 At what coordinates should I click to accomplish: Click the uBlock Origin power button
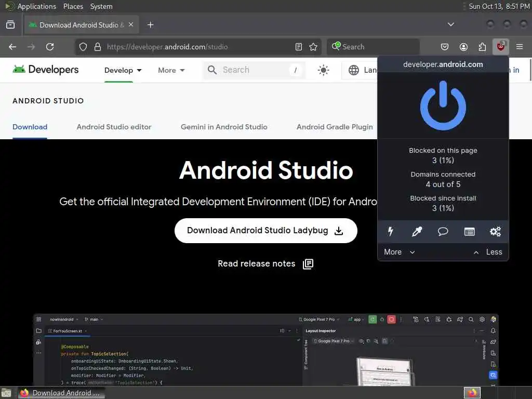point(443,105)
